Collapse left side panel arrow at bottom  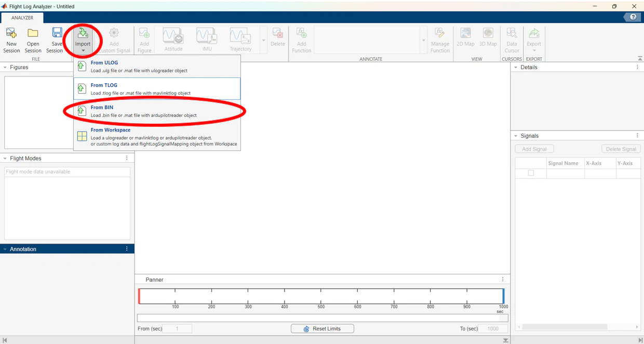tap(5, 340)
